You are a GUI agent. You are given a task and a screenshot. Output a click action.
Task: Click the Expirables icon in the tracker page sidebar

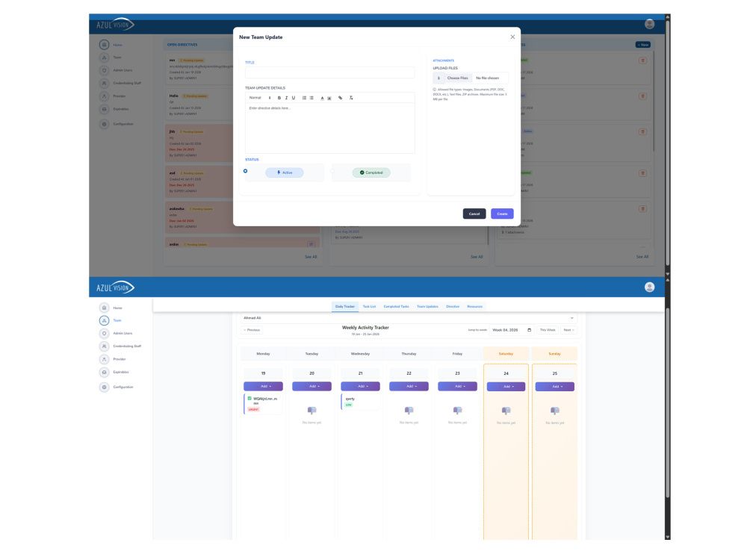(105, 372)
